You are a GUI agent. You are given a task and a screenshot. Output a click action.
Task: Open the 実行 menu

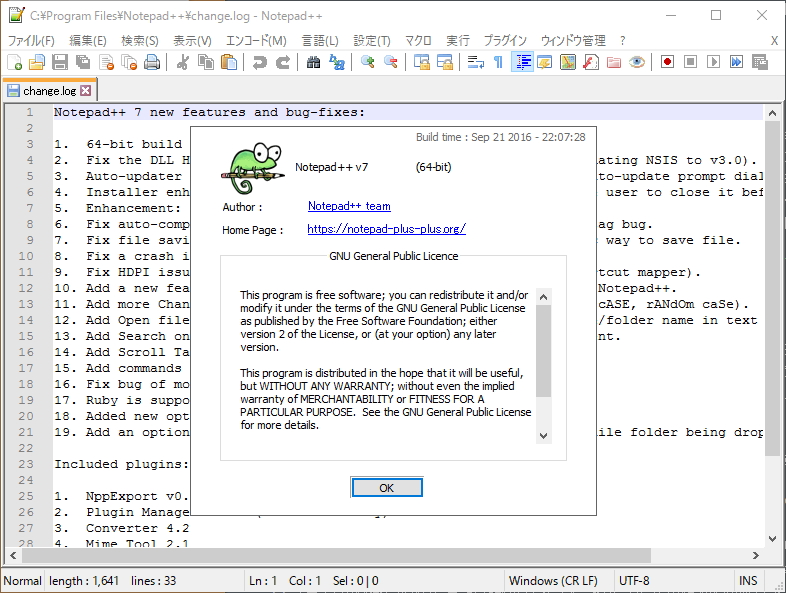click(x=458, y=41)
